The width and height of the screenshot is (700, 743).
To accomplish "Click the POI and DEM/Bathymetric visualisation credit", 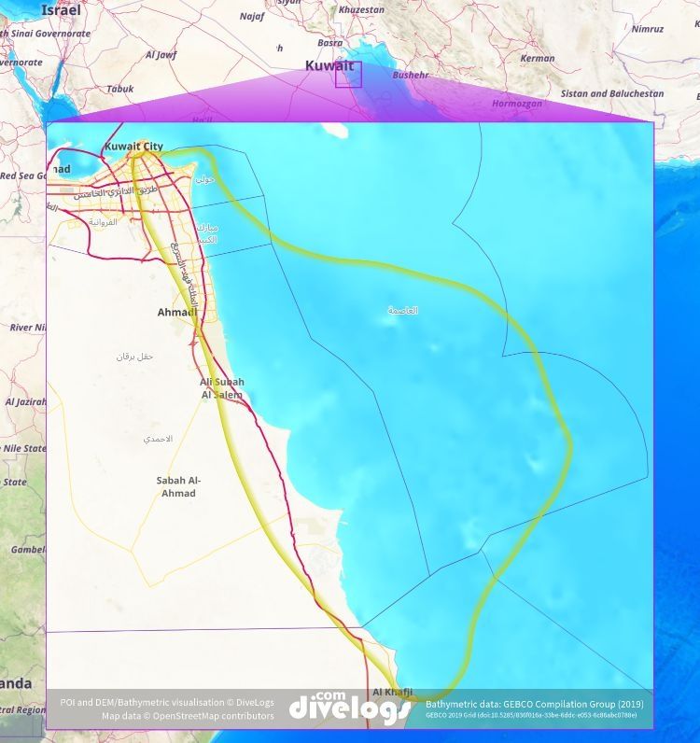I will pyautogui.click(x=167, y=702).
